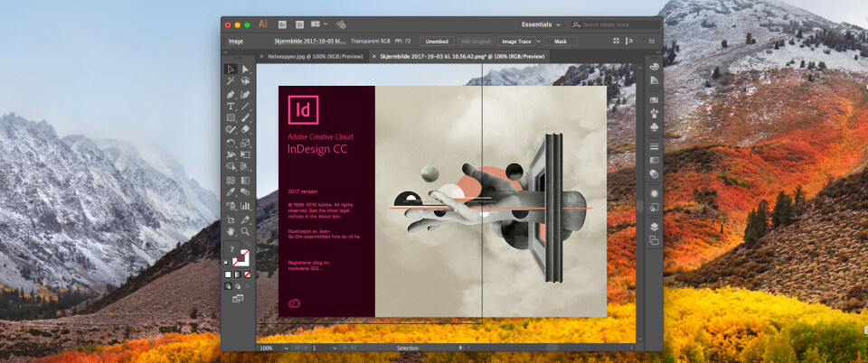The height and width of the screenshot is (363, 868).
Task: Open the Symbols panel icon
Action: point(654,126)
